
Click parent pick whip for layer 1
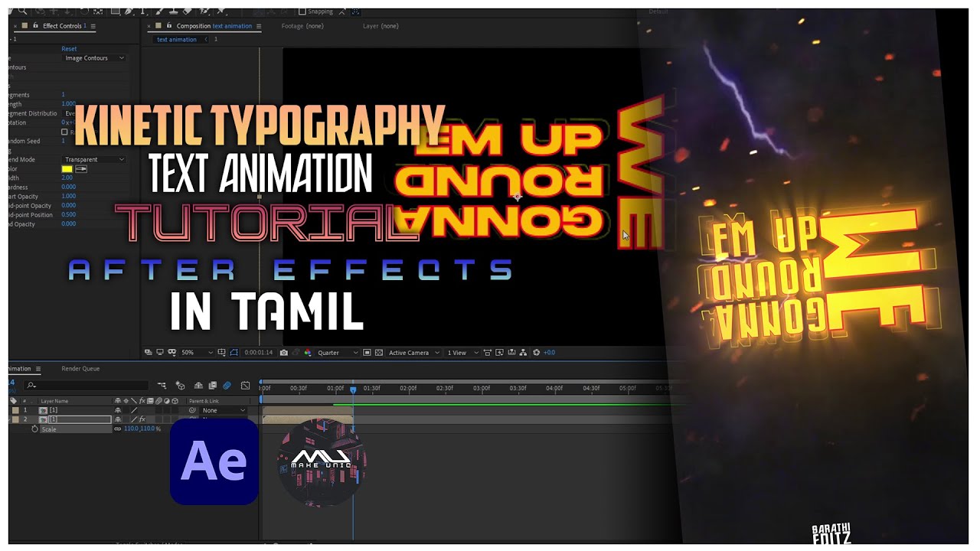click(x=192, y=410)
